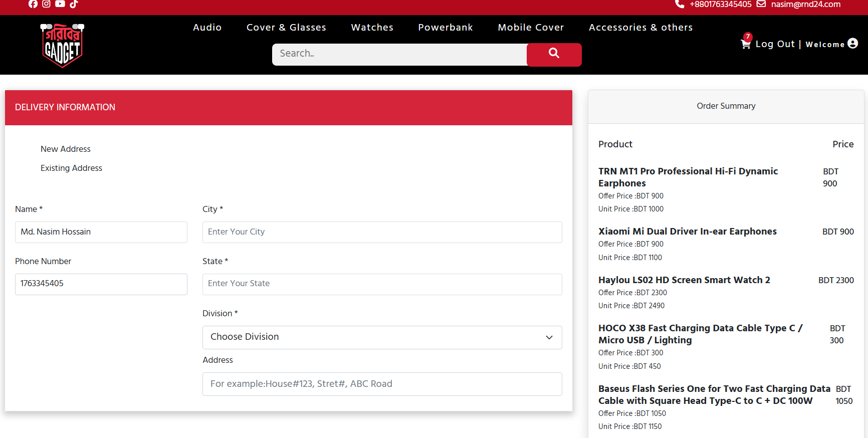Focus the Enter Your City field
The height and width of the screenshot is (438, 868).
[382, 232]
